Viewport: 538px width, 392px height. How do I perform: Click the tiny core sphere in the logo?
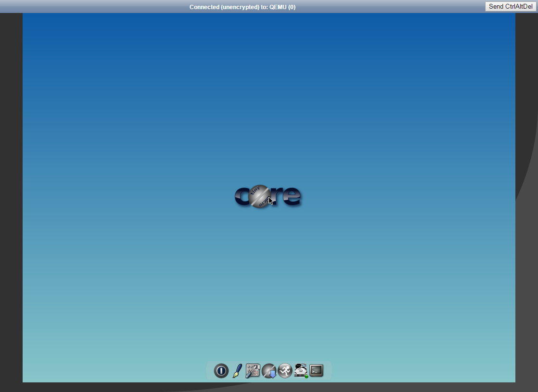(x=260, y=196)
